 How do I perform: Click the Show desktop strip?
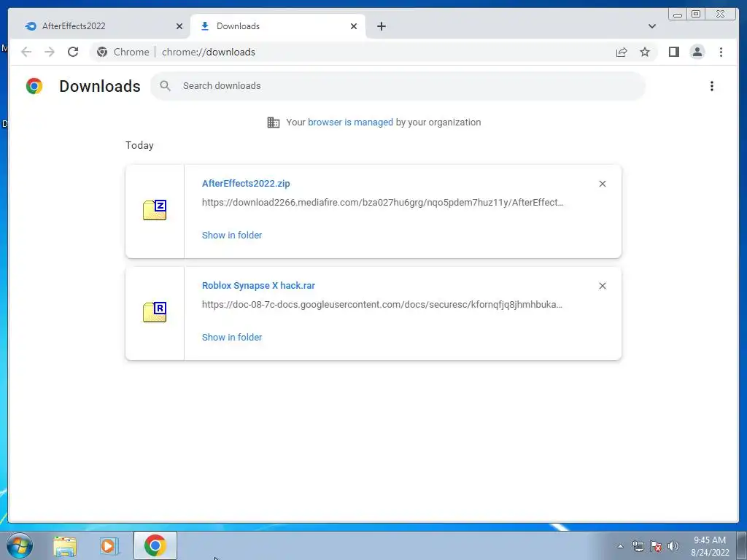coord(742,545)
